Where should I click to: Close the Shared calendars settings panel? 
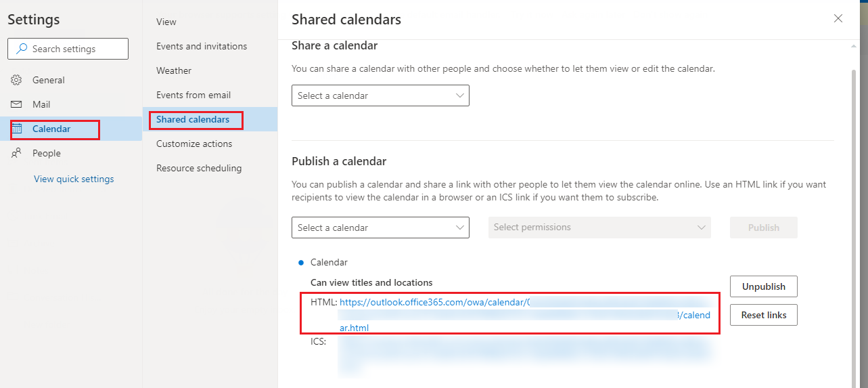838,19
